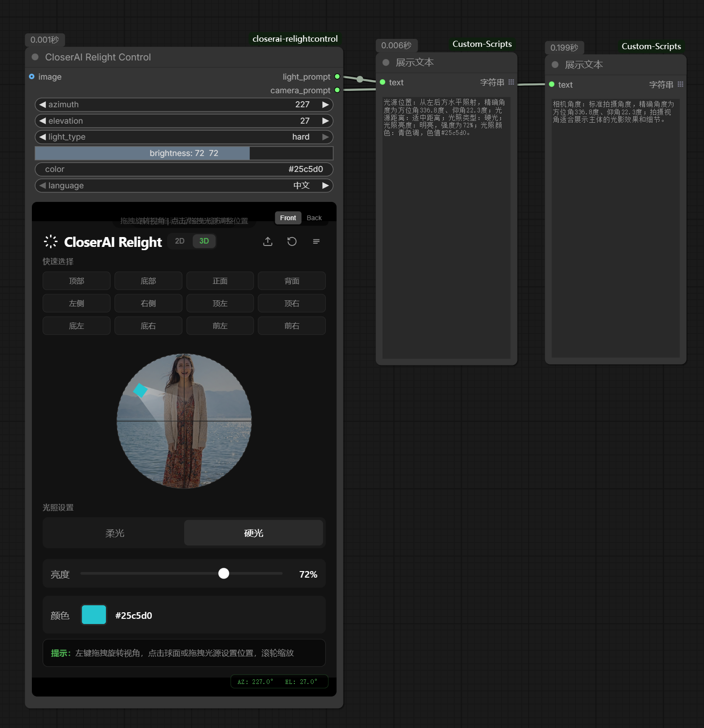Viewport: 704px width, 728px height.
Task: Switch to the Back view tab
Action: tap(314, 218)
